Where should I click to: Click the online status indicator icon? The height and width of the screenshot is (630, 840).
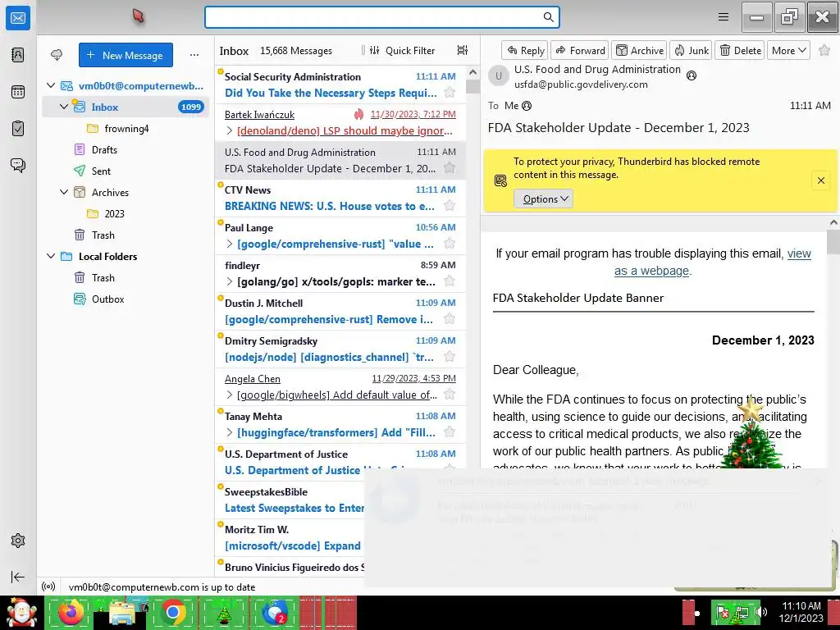click(x=48, y=587)
